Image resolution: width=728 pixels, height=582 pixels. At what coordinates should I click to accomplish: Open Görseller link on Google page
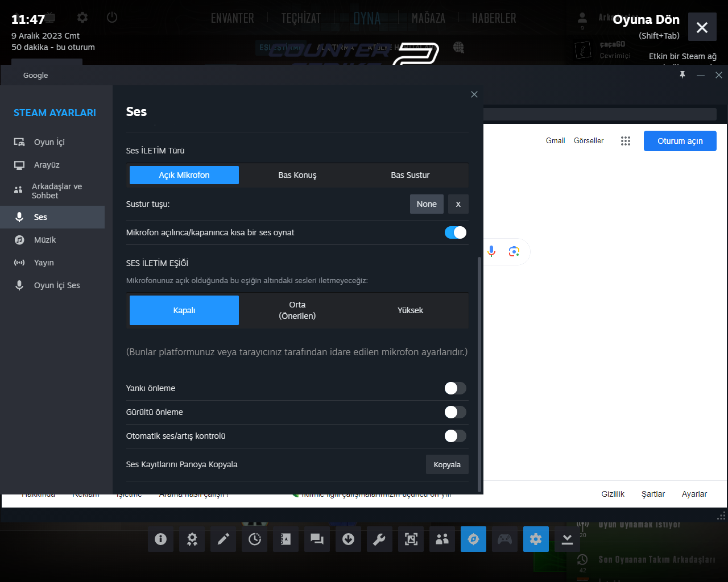click(x=589, y=140)
